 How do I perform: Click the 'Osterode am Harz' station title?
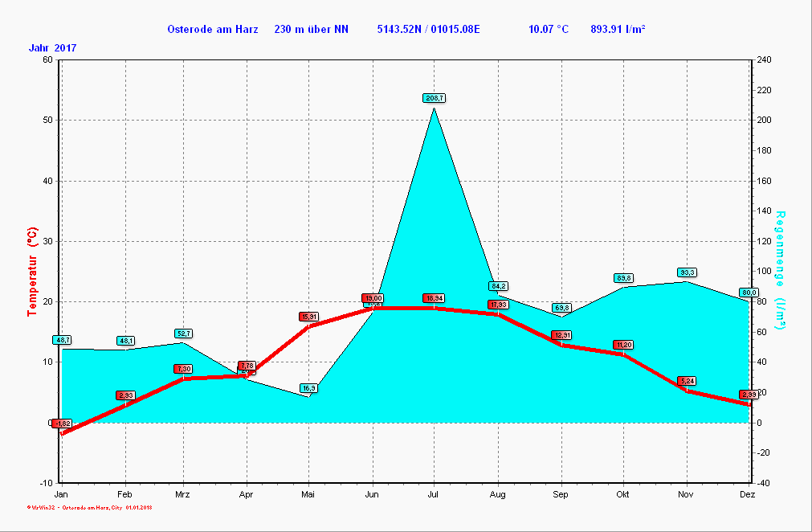212,30
